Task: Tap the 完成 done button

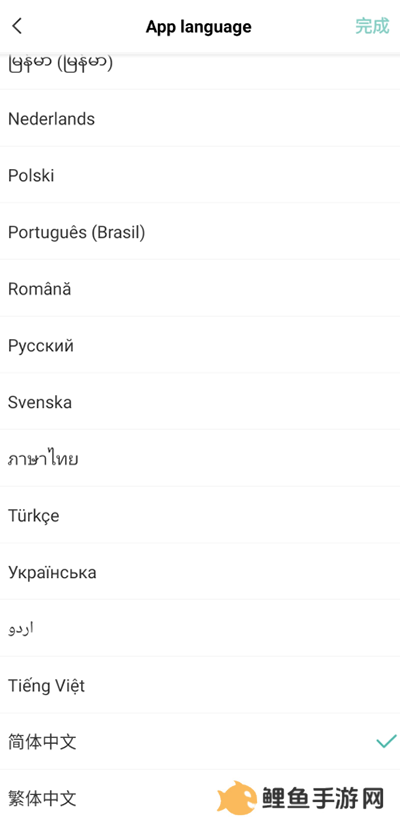Action: click(x=372, y=26)
